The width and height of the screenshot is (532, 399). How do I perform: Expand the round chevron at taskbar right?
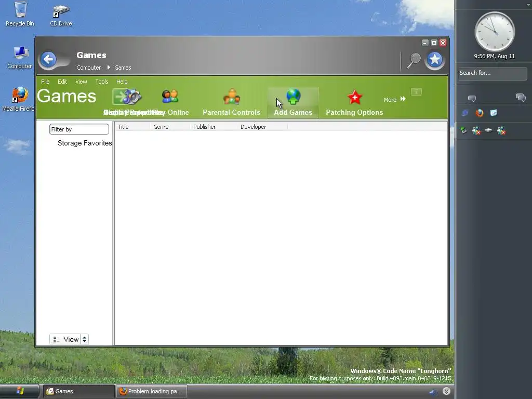point(446,391)
